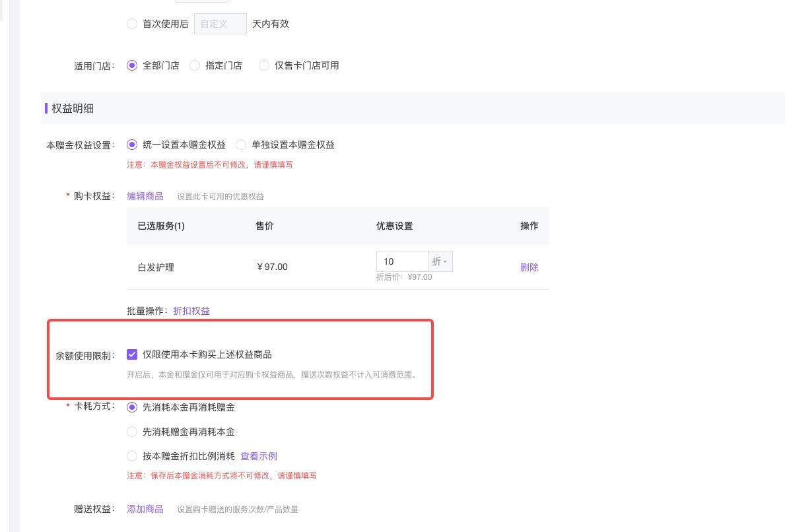Choose 全部门店 for applicable stores
This screenshot has width=785, height=532.
[132, 65]
